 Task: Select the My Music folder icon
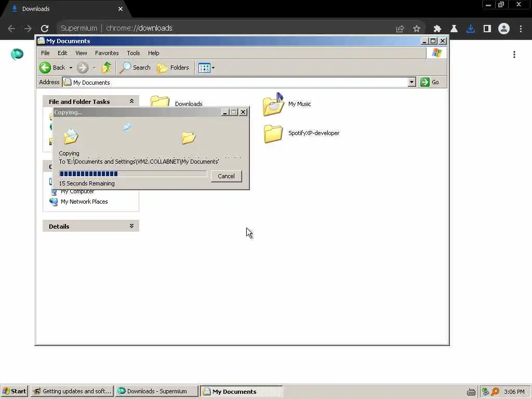coord(273,104)
